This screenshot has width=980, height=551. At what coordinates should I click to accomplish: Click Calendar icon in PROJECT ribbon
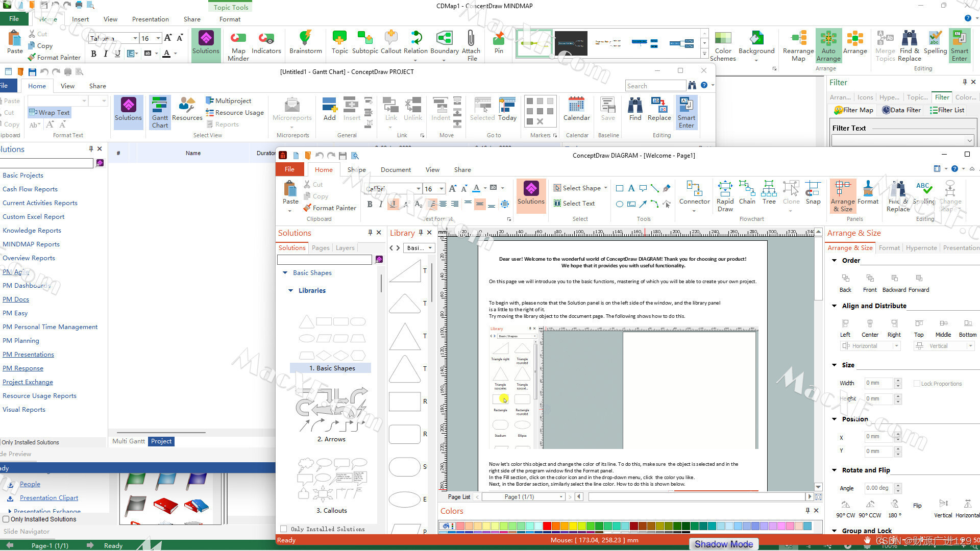coord(576,109)
